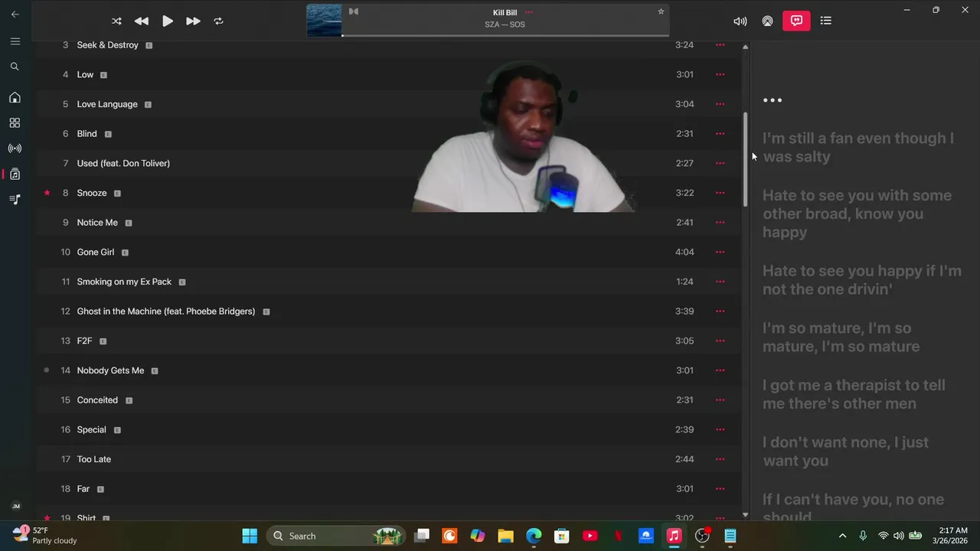This screenshot has height=551, width=980.
Task: Open Task View on taskbar
Action: 422,536
